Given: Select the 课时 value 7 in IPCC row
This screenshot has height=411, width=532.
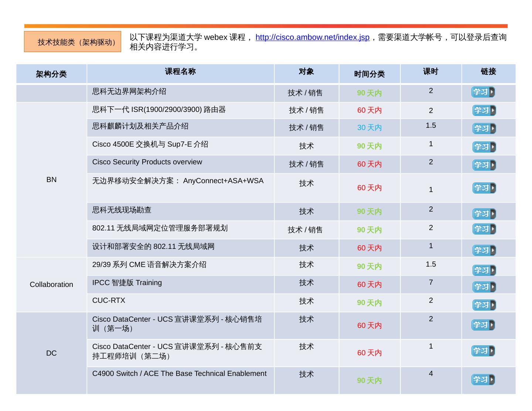Looking at the screenshot, I should click(431, 282).
